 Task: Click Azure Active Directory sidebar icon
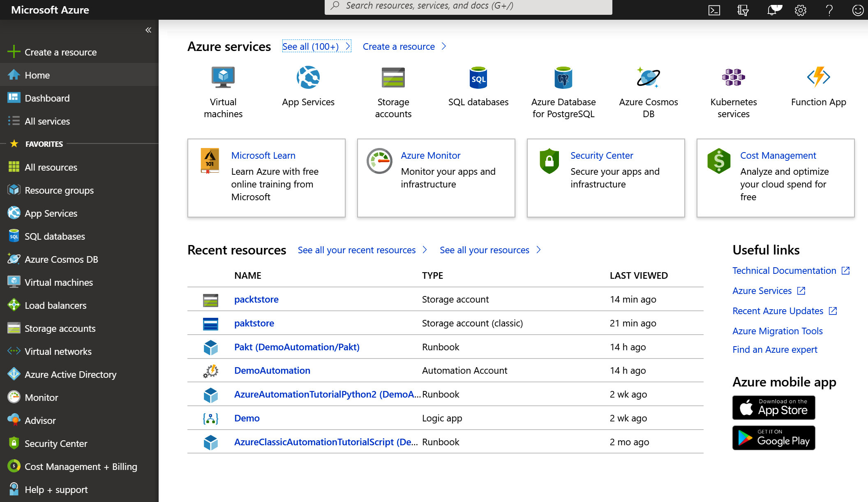(x=14, y=374)
